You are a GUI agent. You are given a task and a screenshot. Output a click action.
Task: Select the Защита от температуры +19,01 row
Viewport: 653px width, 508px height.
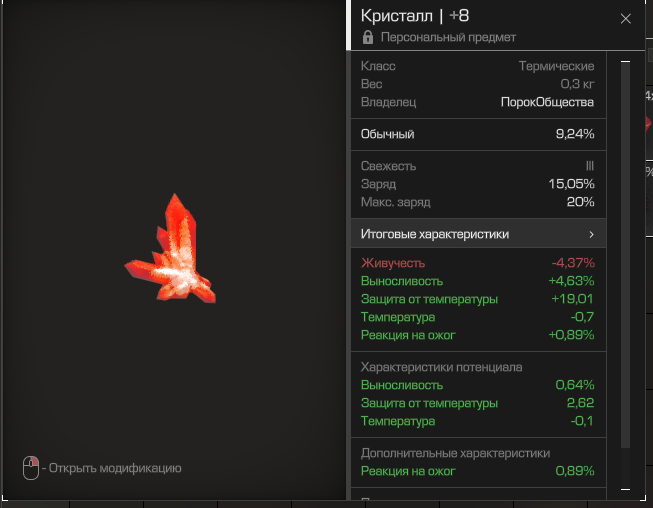(478, 299)
